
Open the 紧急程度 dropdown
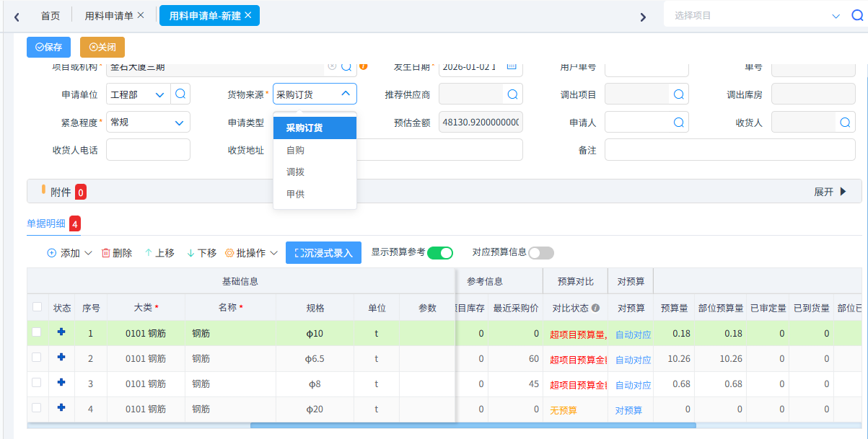tap(179, 123)
